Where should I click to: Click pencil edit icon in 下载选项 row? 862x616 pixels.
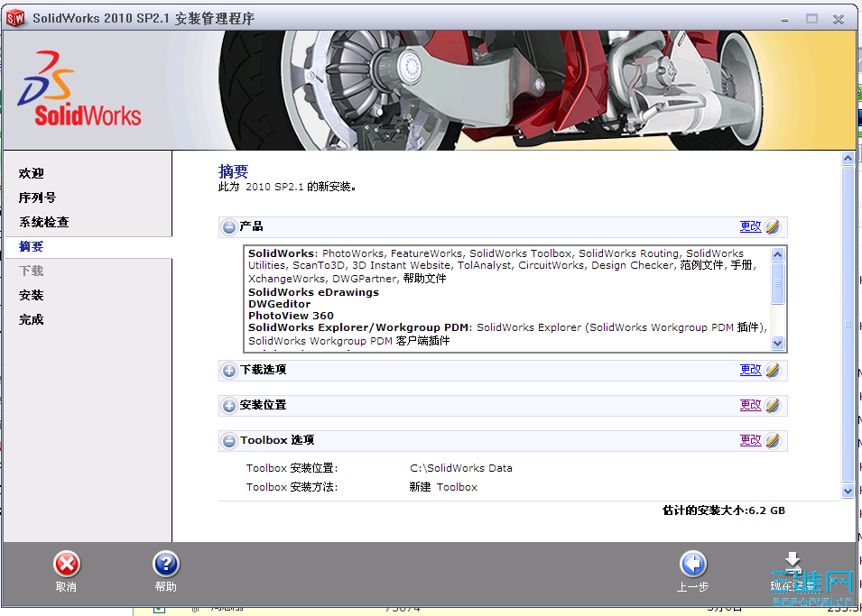pyautogui.click(x=773, y=370)
